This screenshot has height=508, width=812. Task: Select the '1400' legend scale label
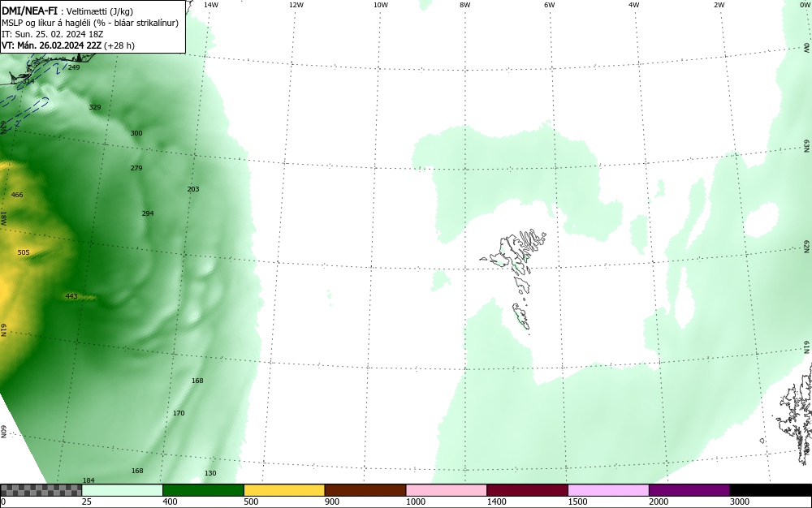[x=497, y=502]
